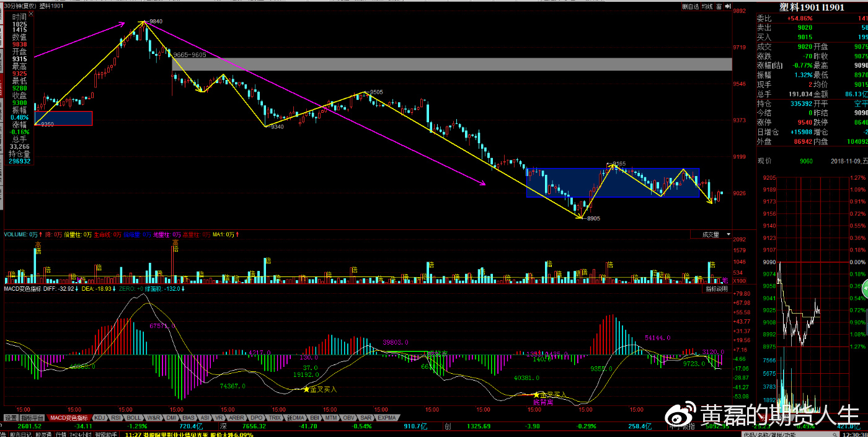The width and height of the screenshot is (868, 437).
Task: Switch to the OBV indicator tab
Action: pos(349,418)
